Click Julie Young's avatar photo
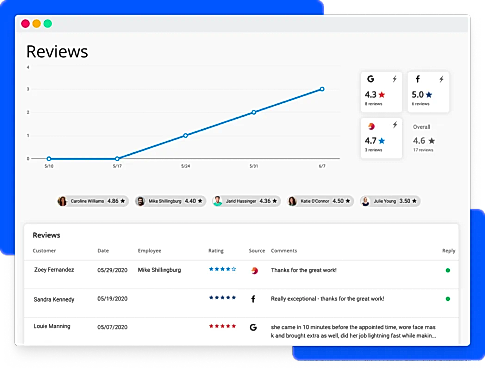This screenshot has width=485, height=368. (366, 201)
